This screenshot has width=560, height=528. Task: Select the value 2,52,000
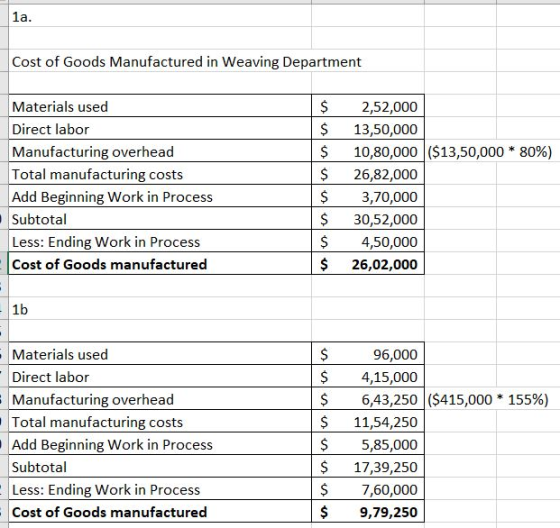[389, 107]
